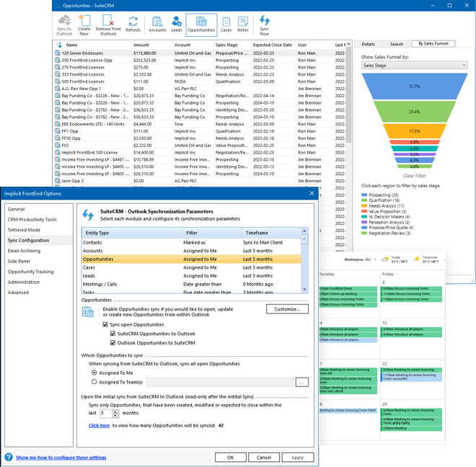Screen dimensions: 476x467
Task: Close the Implicit FrontEnd Options dialog
Action: click(312, 193)
